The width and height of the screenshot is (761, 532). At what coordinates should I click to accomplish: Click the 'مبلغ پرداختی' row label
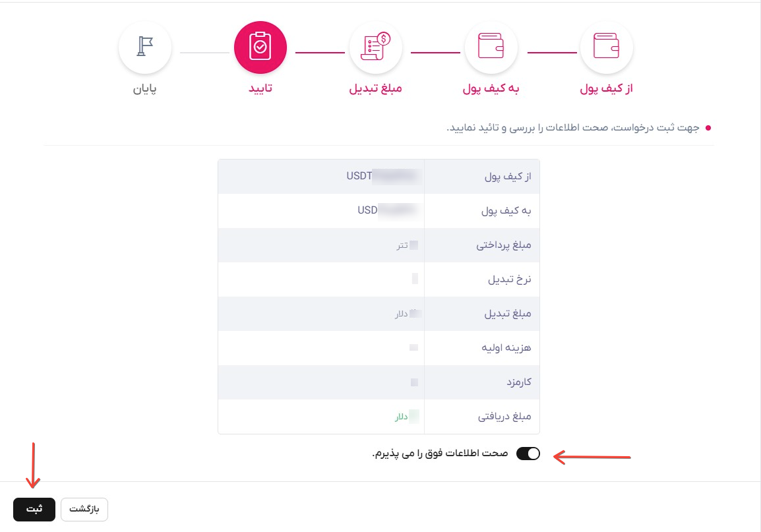[503, 245]
